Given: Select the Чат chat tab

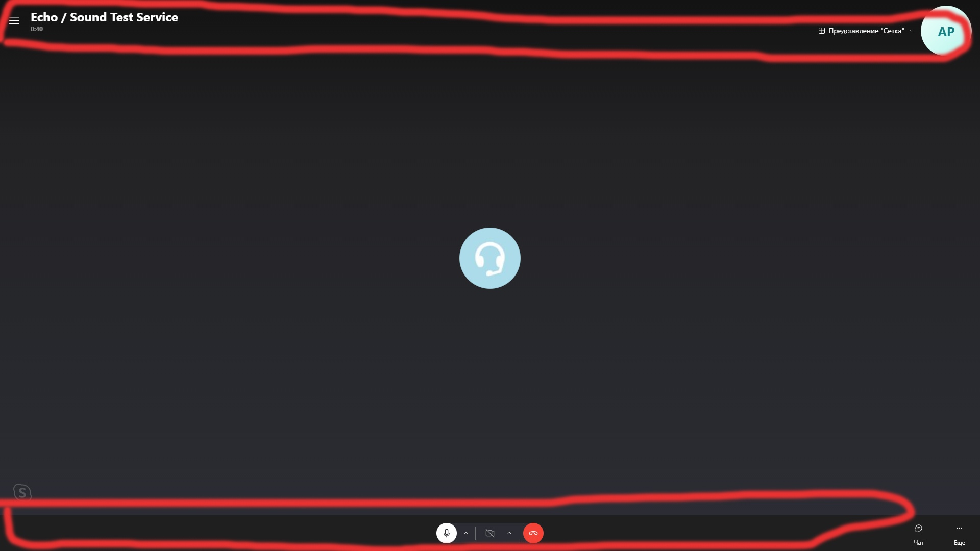Looking at the screenshot, I should (x=918, y=534).
